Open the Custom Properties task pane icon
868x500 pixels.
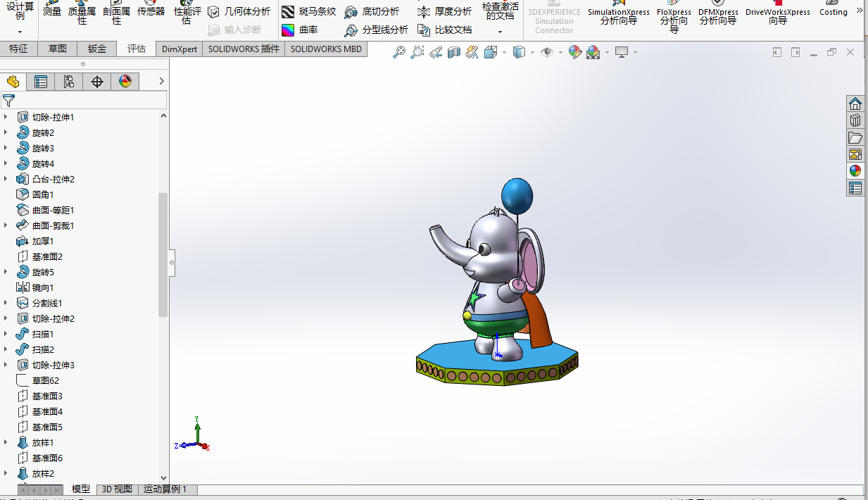click(855, 188)
